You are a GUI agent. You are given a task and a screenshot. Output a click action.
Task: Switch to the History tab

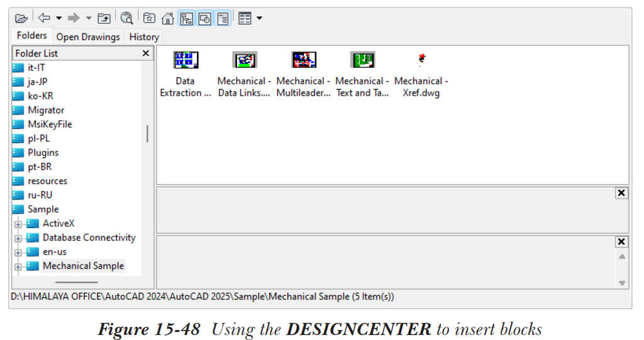click(144, 37)
